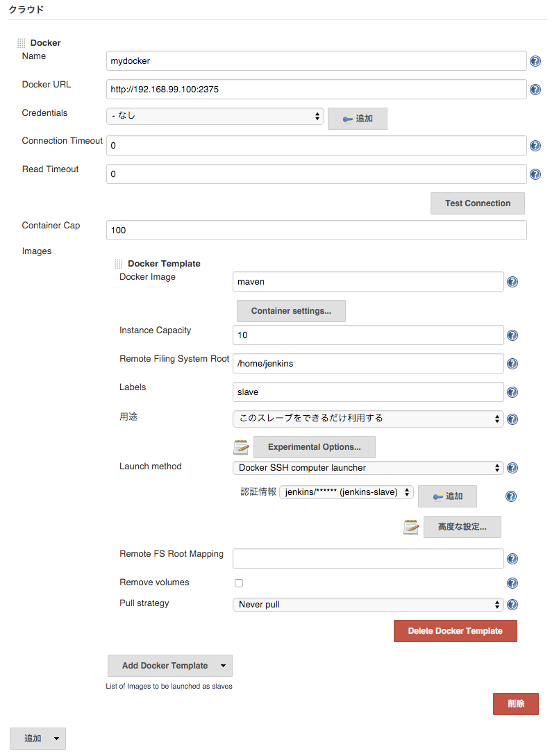Grab the Docker Template drag handle
This screenshot has height=756, width=559.
click(x=118, y=263)
